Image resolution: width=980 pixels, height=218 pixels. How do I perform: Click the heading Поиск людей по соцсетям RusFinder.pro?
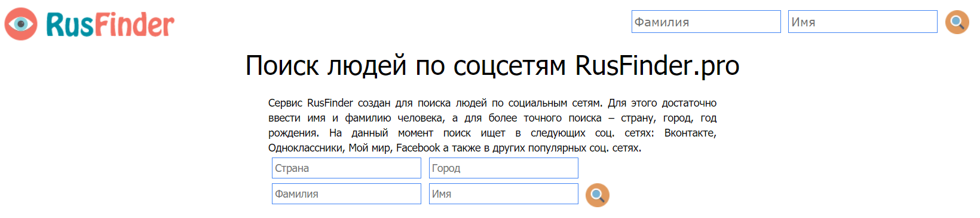pyautogui.click(x=492, y=66)
